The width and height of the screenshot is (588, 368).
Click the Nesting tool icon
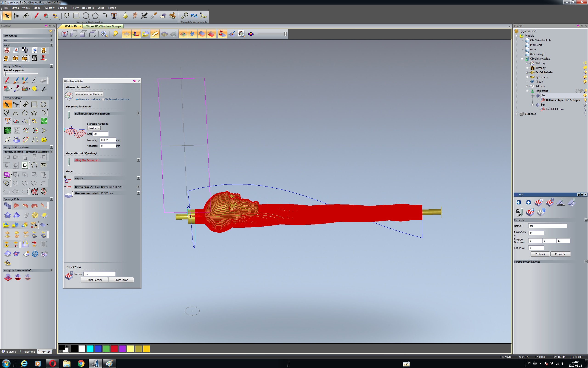[43, 165]
